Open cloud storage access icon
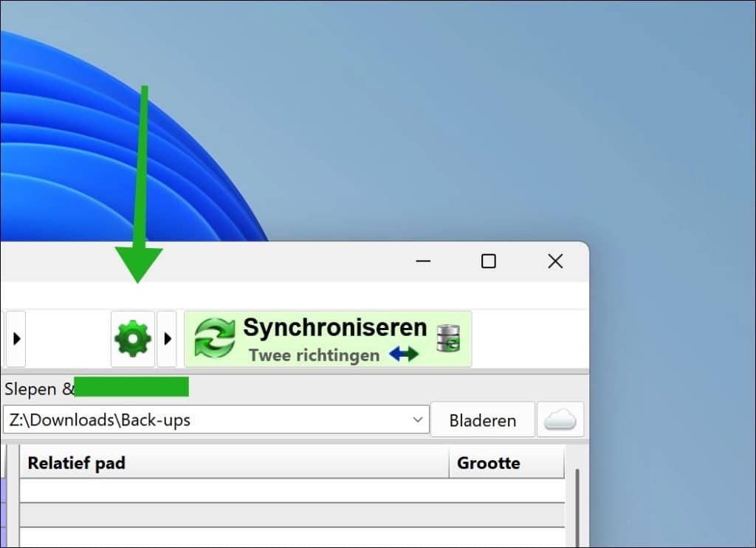 560,419
